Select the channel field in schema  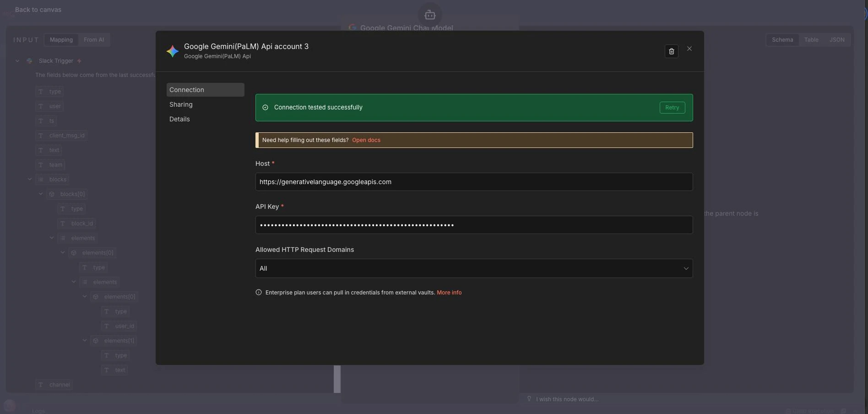tap(54, 385)
